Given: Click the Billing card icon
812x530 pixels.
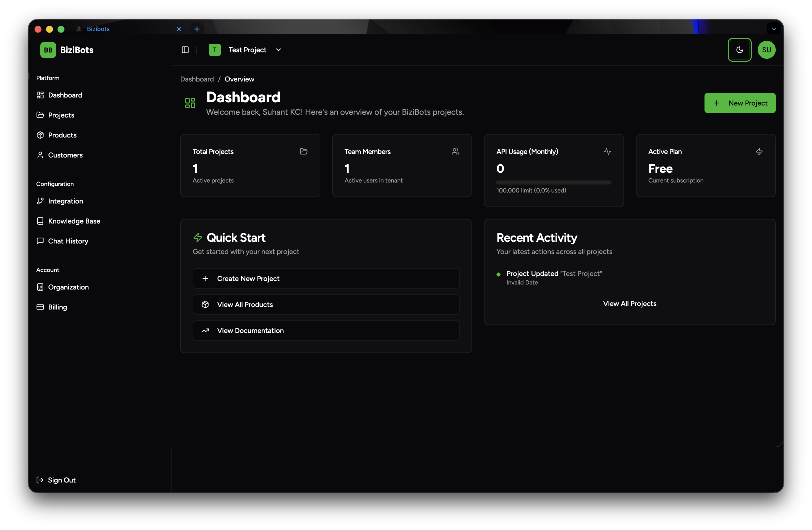Looking at the screenshot, I should point(40,307).
